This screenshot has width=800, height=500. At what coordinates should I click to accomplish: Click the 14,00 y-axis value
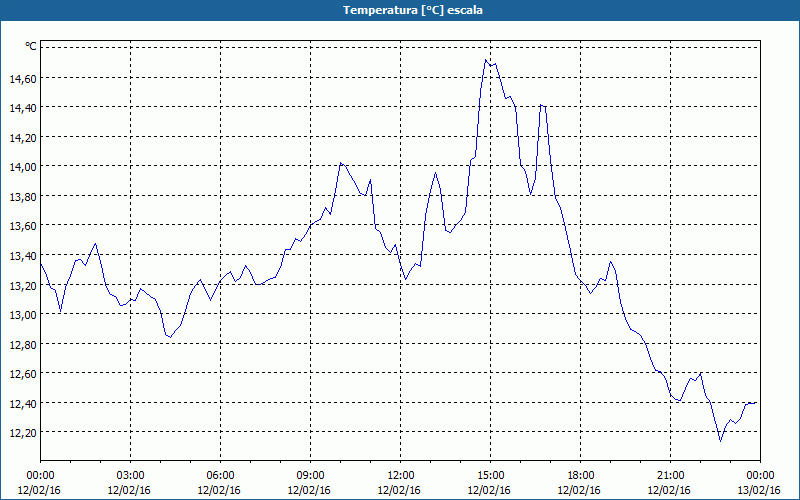coord(23,167)
